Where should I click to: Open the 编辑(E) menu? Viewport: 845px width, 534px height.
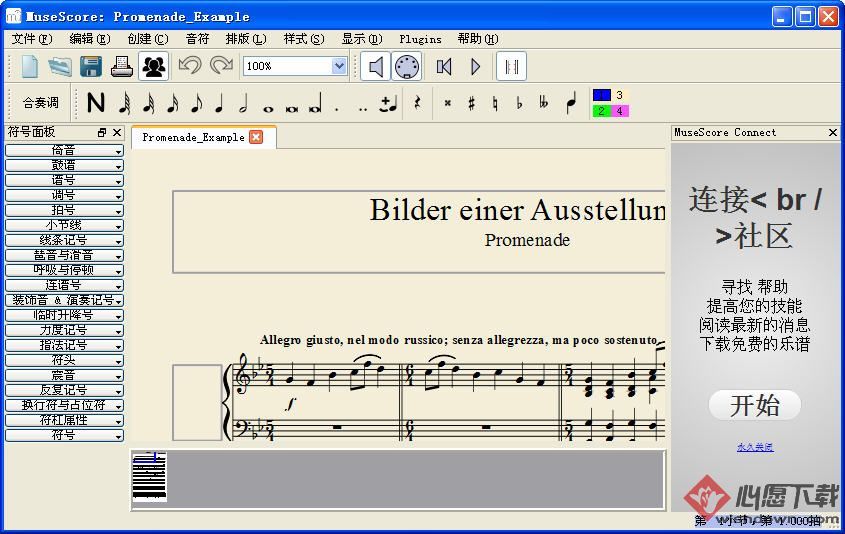[x=89, y=39]
